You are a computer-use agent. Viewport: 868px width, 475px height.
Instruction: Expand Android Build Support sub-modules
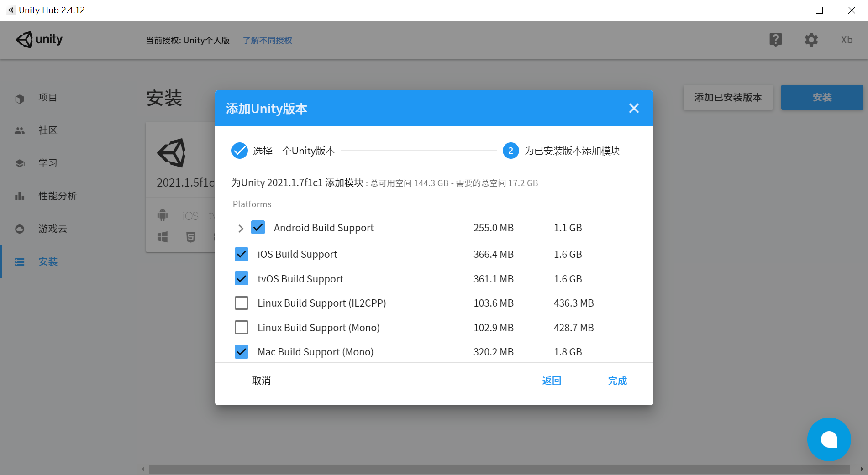tap(241, 228)
